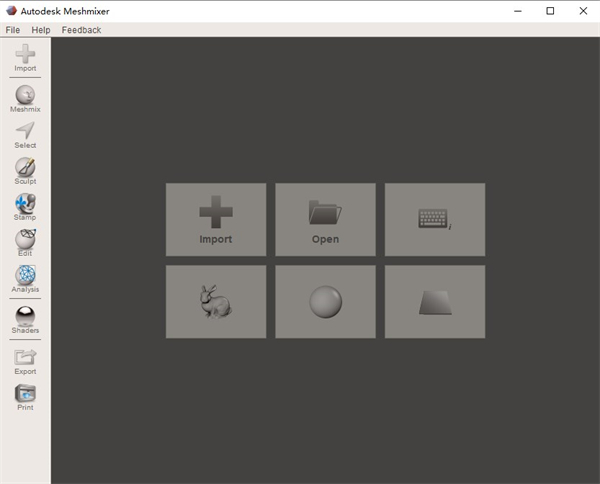This screenshot has width=600, height=484.
Task: Choose the Select tool
Action: 25,133
